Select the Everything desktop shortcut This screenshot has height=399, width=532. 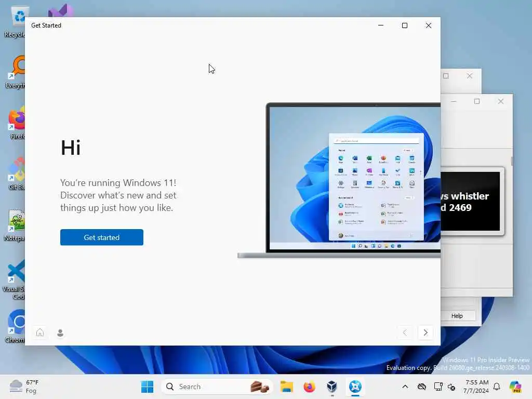[15, 72]
